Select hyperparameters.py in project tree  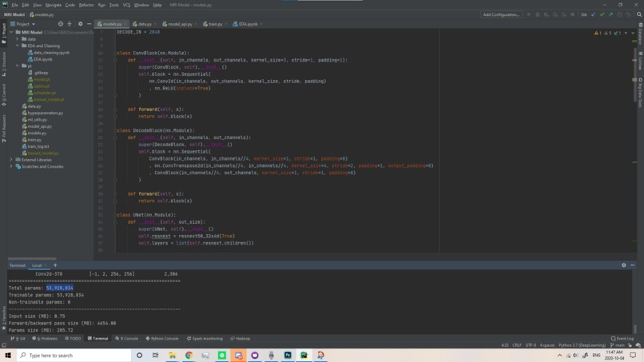point(45,113)
